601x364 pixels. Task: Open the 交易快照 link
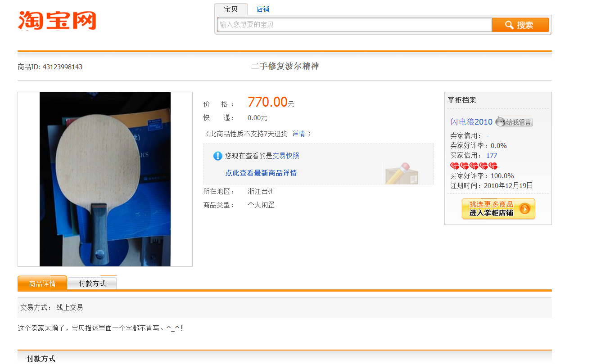(286, 156)
